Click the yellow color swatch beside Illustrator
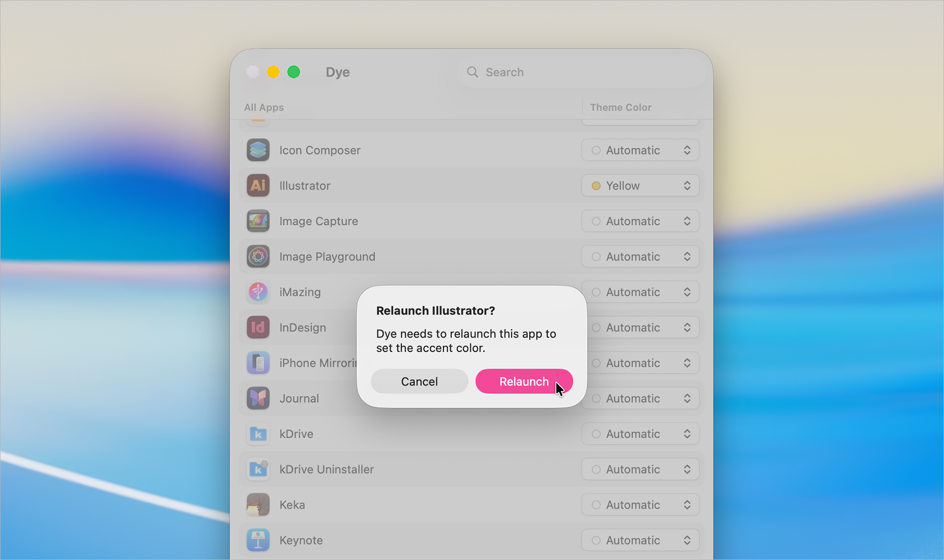The height and width of the screenshot is (560, 944). (596, 185)
